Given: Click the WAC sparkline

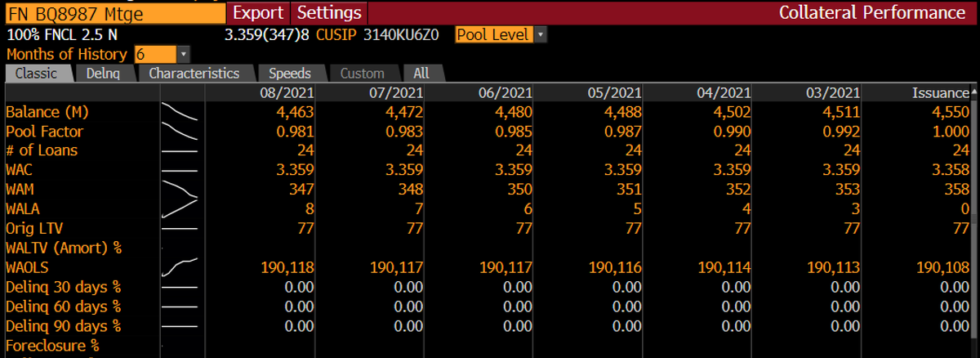Looking at the screenshot, I should pyautogui.click(x=180, y=170).
